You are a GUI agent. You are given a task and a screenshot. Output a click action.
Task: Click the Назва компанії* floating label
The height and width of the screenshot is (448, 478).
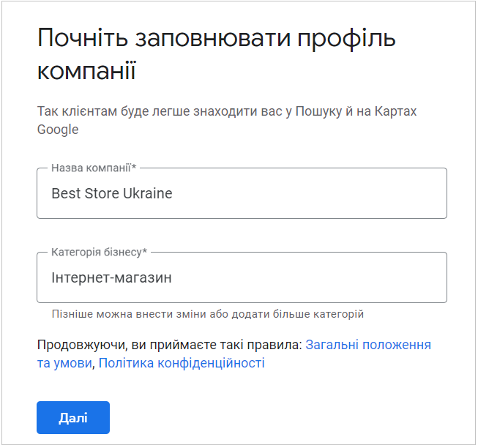coord(93,168)
